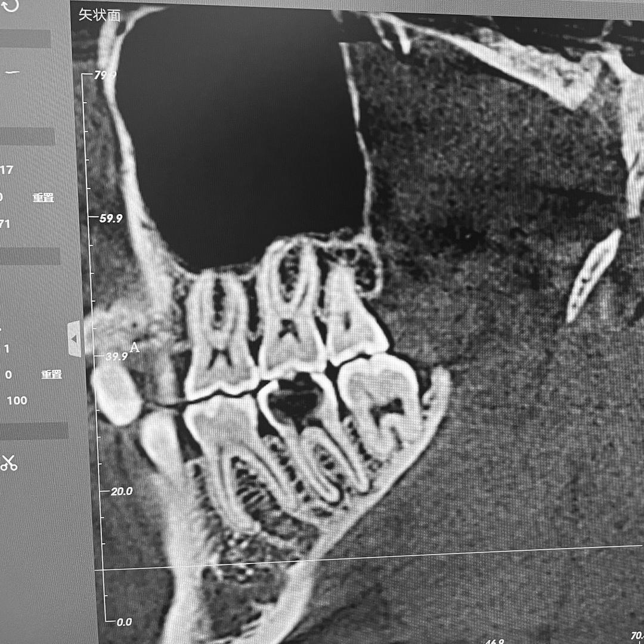
Task: Click the 矢状面 view label
Action: point(99,15)
